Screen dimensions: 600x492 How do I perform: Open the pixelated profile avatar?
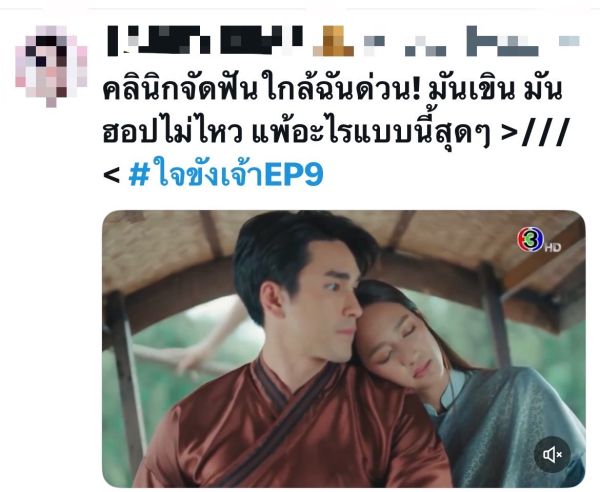tap(51, 65)
